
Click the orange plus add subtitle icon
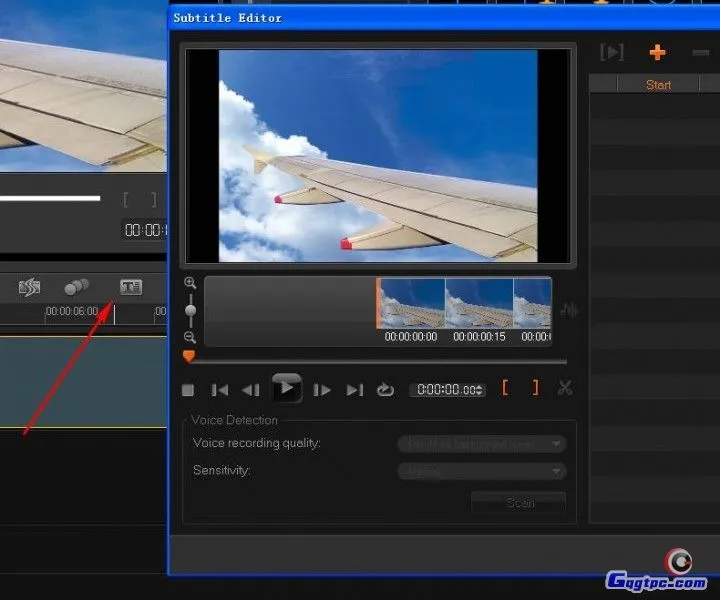657,53
